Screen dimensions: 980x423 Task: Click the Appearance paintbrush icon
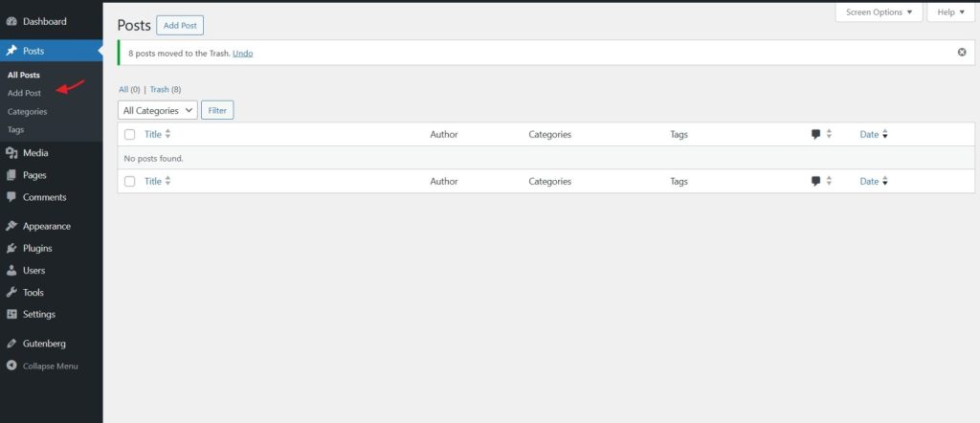click(x=11, y=226)
